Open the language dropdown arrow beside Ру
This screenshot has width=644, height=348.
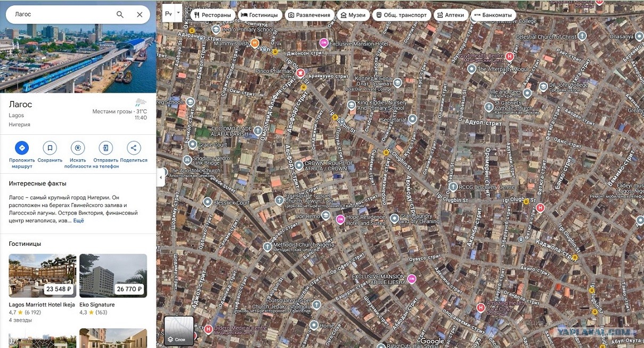click(179, 12)
